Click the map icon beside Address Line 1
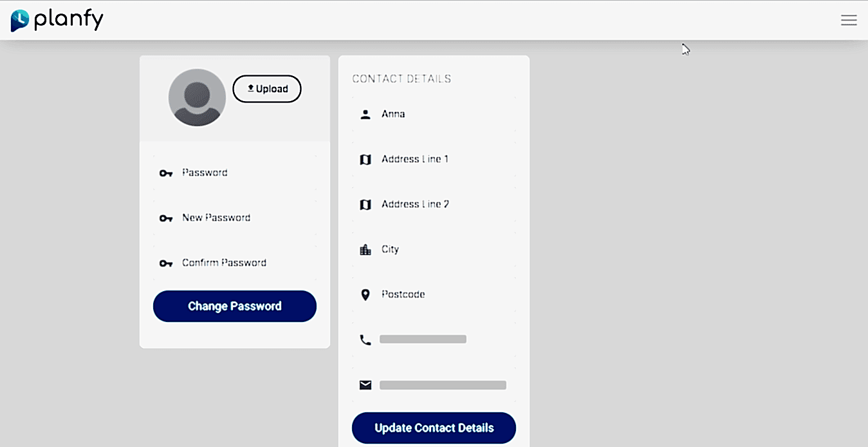Screen dimensions: 868x447 pos(365,160)
